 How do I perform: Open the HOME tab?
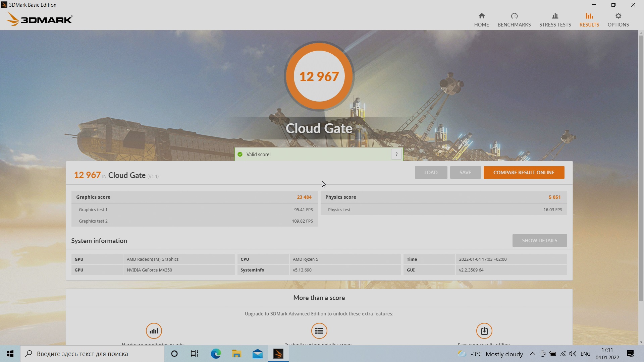(x=481, y=20)
